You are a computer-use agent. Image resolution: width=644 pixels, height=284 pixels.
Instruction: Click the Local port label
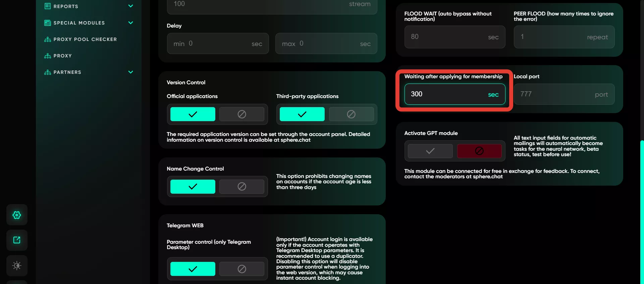coord(527,77)
